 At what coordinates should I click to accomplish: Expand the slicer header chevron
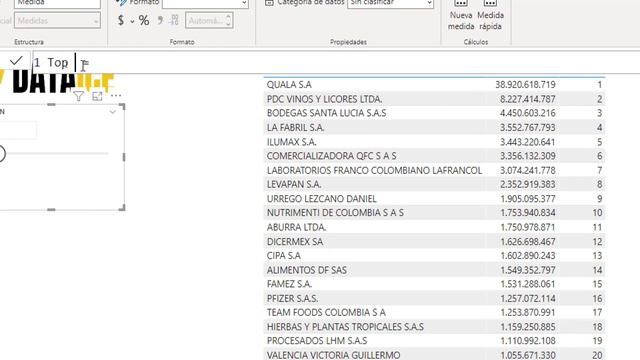tap(113, 112)
